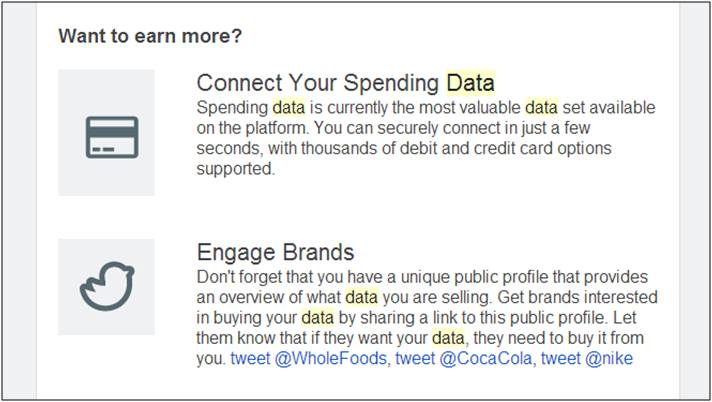
Task: Click highlighted 'data' before 'by sharing a link'
Action: coord(317,317)
